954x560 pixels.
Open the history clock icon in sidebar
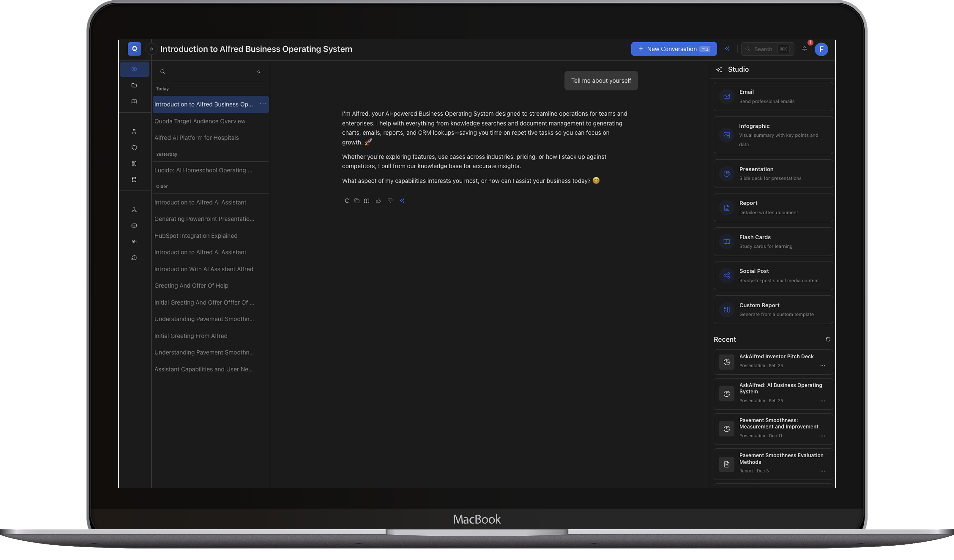pyautogui.click(x=134, y=258)
